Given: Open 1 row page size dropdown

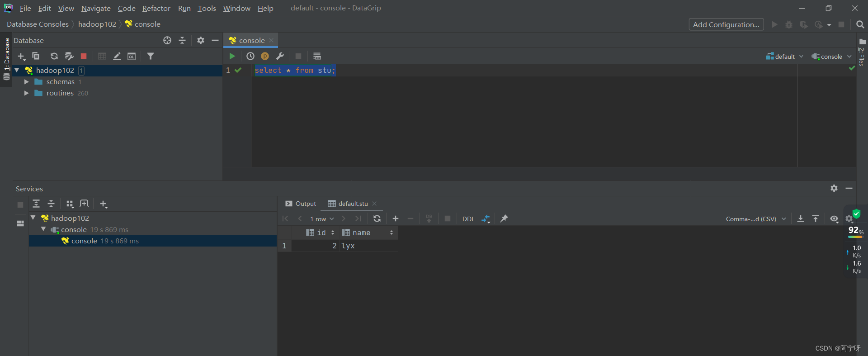Looking at the screenshot, I should (322, 219).
